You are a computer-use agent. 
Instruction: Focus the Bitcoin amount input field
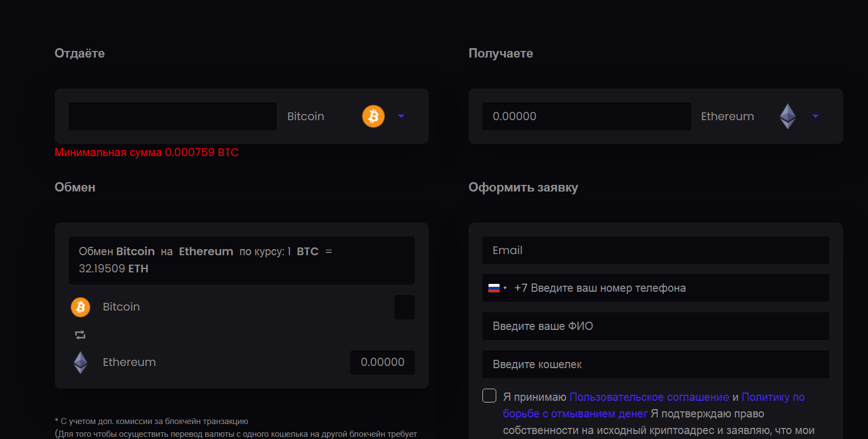(x=173, y=116)
